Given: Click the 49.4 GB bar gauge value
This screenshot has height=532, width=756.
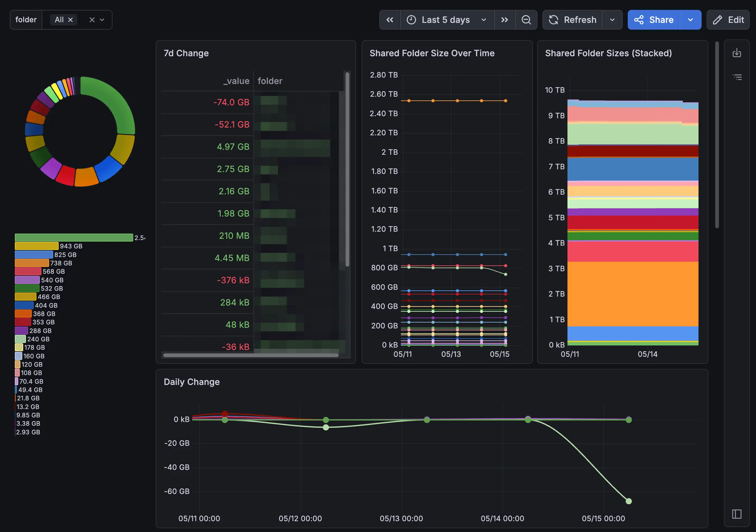Looking at the screenshot, I should point(30,390).
